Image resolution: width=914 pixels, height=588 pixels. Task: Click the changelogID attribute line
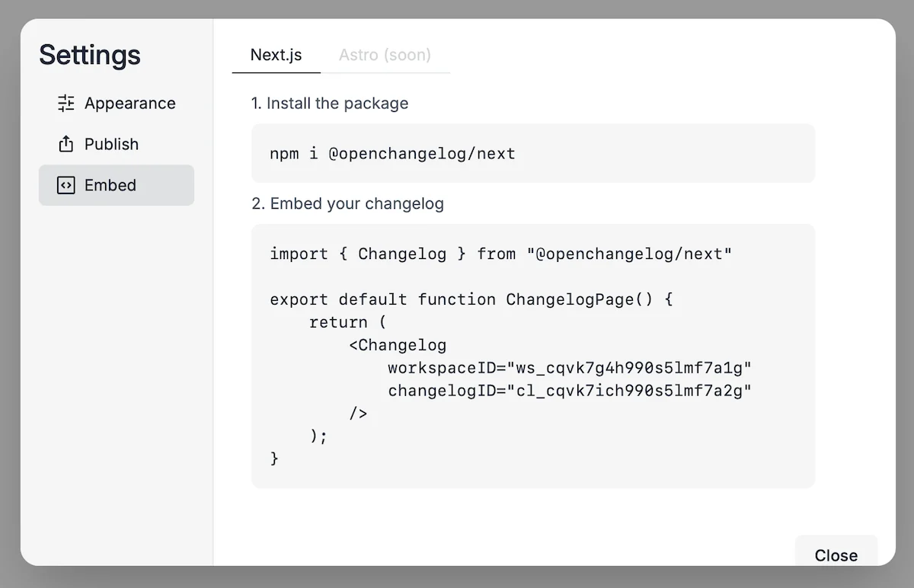pyautogui.click(x=570, y=391)
